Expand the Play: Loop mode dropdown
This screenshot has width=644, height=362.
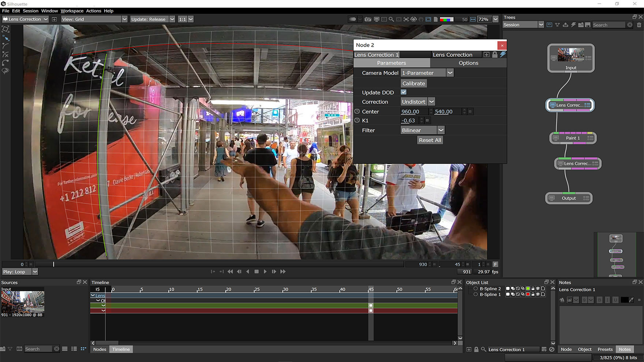pyautogui.click(x=35, y=272)
